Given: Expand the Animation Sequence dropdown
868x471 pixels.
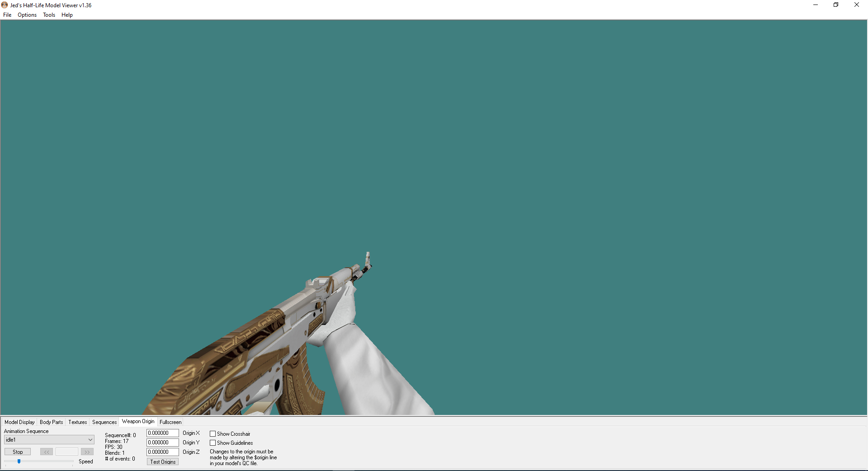Looking at the screenshot, I should pyautogui.click(x=49, y=440).
